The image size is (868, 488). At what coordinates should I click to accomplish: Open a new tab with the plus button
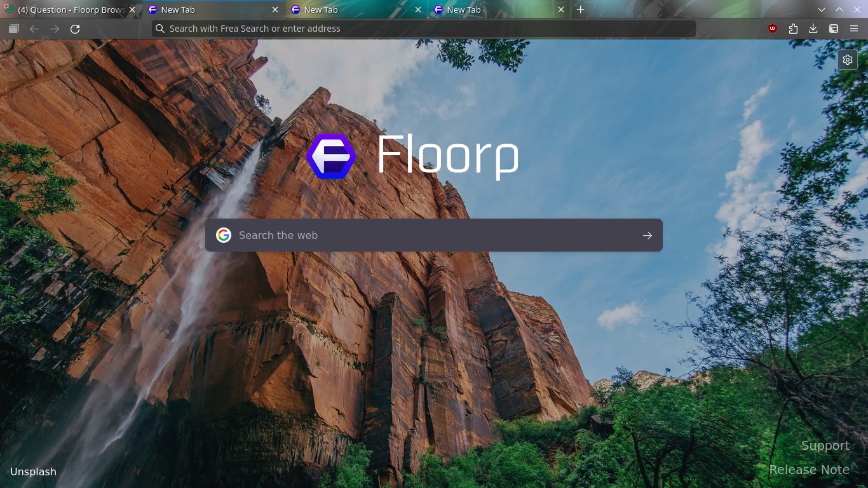[x=580, y=10]
